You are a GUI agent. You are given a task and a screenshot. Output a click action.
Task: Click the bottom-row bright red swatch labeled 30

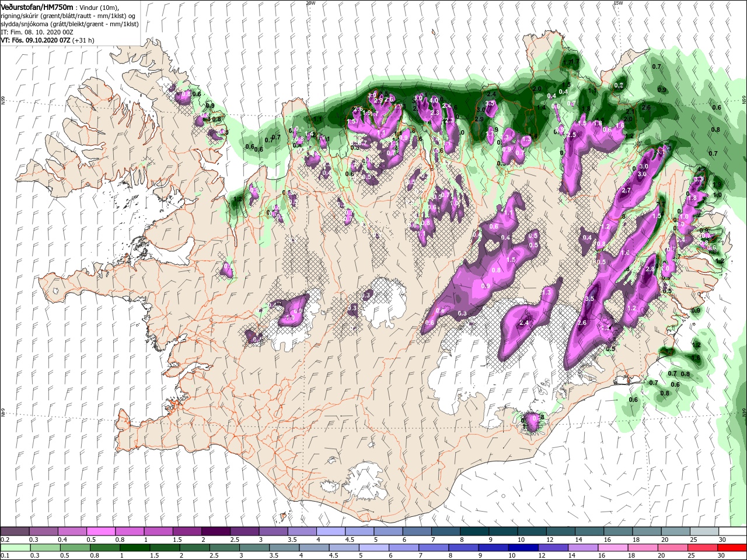732,548
